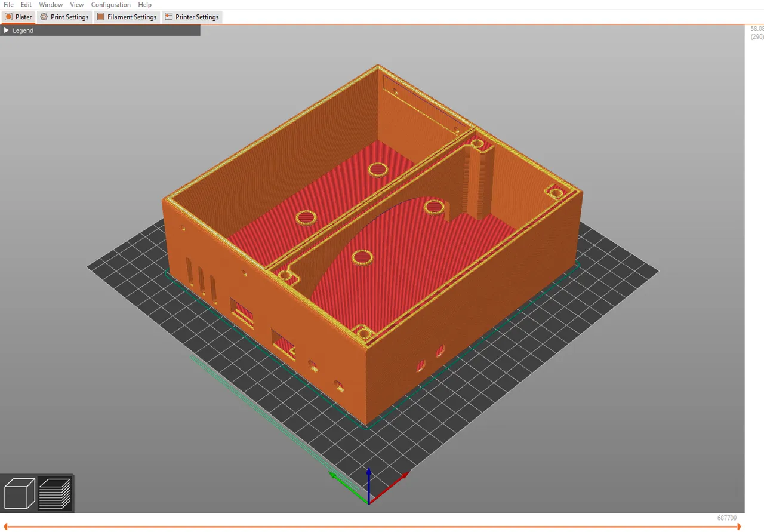Open the Edit menu
Screen dimensions: 764x532
click(26, 5)
